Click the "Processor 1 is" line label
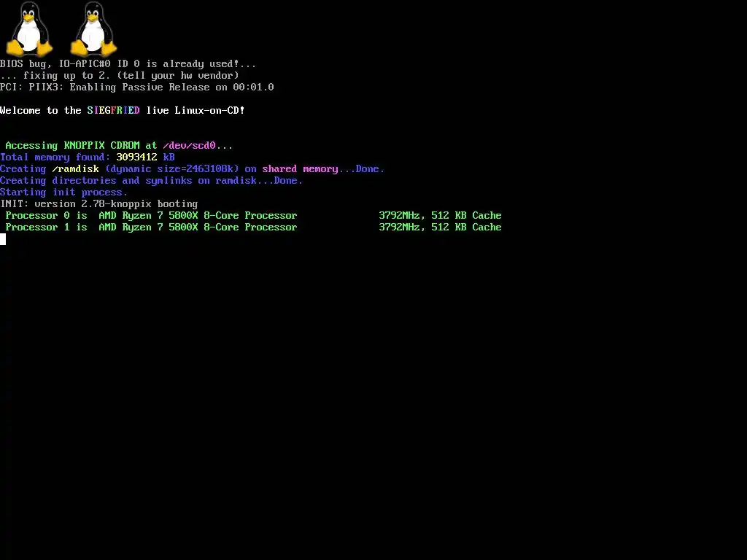This screenshot has width=747, height=560. tap(46, 227)
